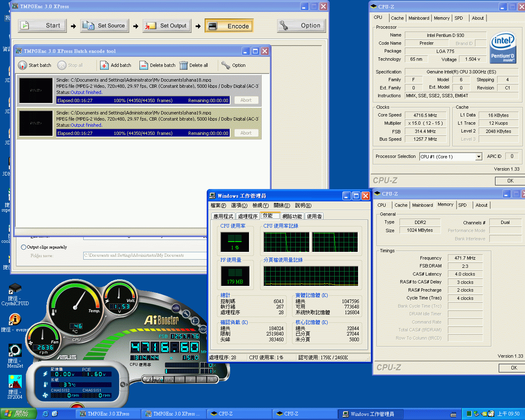Open MemSet desktop shortcut icon
The image size is (525, 420).
(x=15, y=350)
